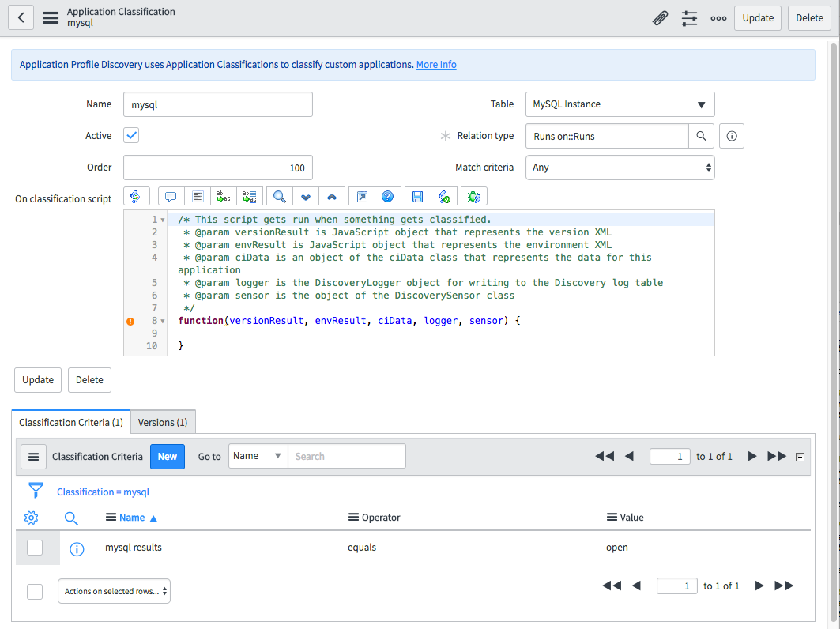Viewport: 840px width, 629px height.
Task: Open the form context hamburger menu
Action: 51,17
